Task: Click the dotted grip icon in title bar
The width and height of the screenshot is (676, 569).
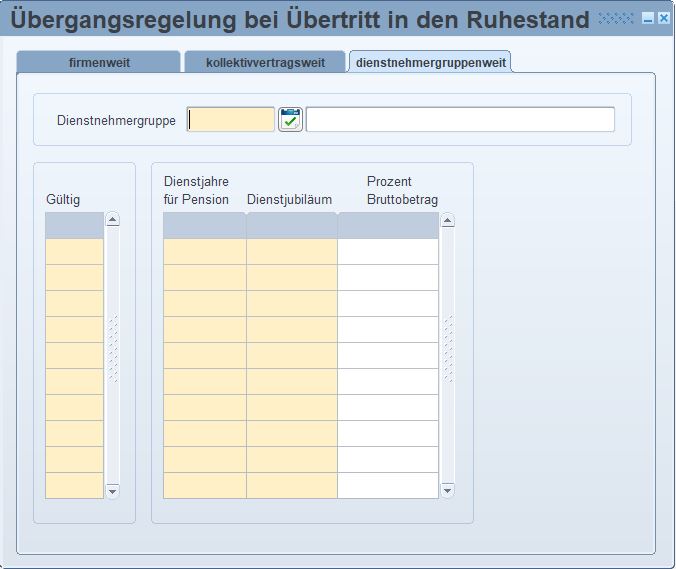Action: (616, 19)
